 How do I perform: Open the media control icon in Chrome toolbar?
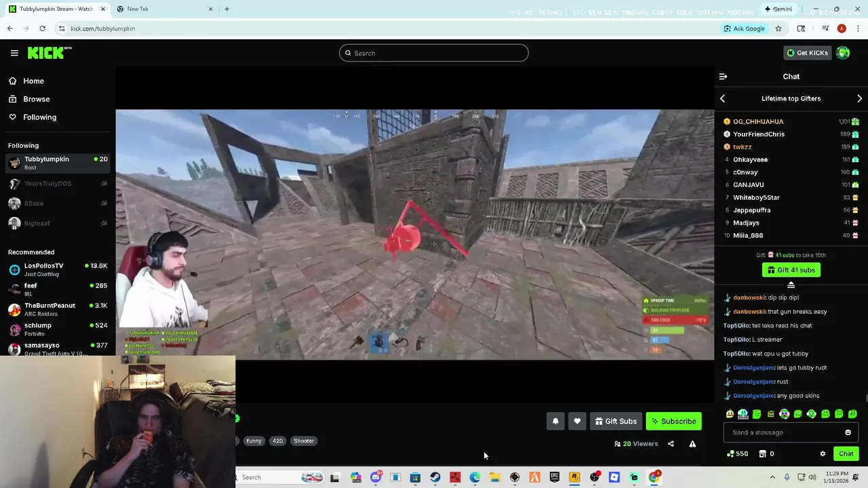tap(825, 28)
